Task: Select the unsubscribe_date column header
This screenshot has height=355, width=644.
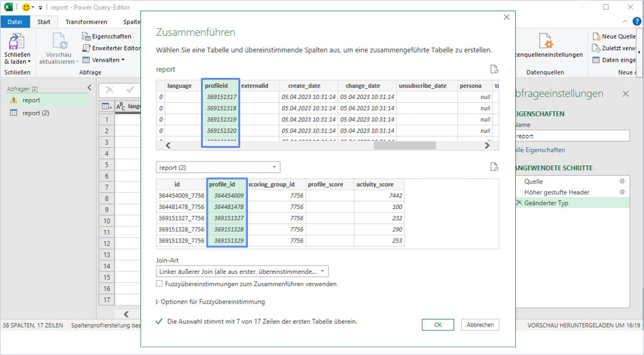Action: point(426,86)
